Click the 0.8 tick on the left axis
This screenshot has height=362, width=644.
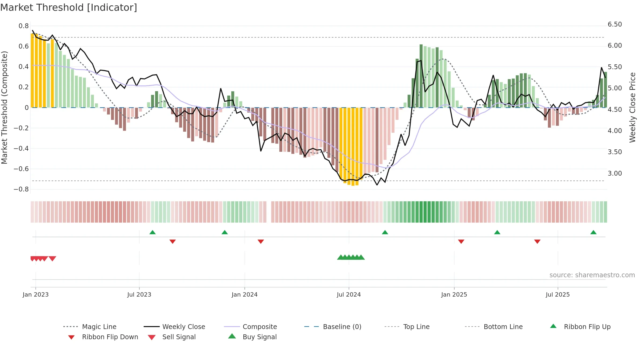pyautogui.click(x=24, y=26)
